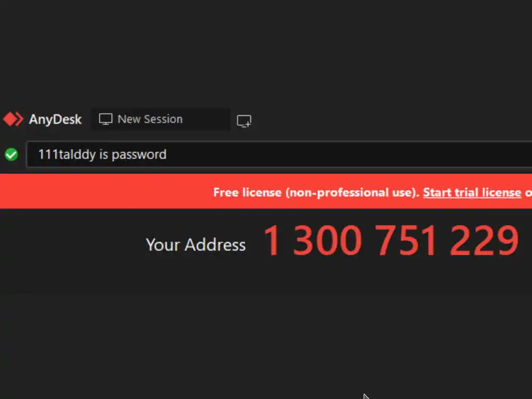Screen dimensions: 532x399
Task: Select the address number 1 300 751 229
Action: 391,241
